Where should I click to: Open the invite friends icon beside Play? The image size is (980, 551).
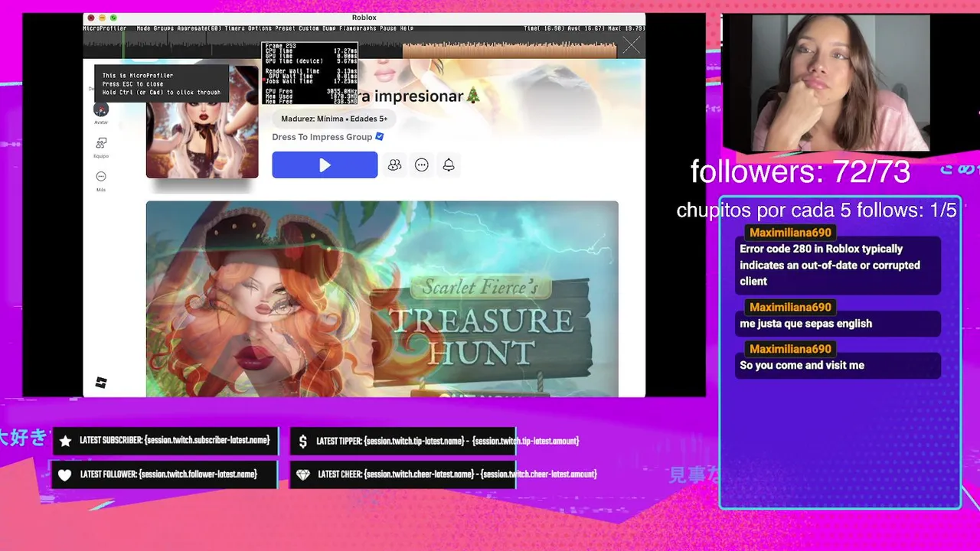tap(394, 165)
